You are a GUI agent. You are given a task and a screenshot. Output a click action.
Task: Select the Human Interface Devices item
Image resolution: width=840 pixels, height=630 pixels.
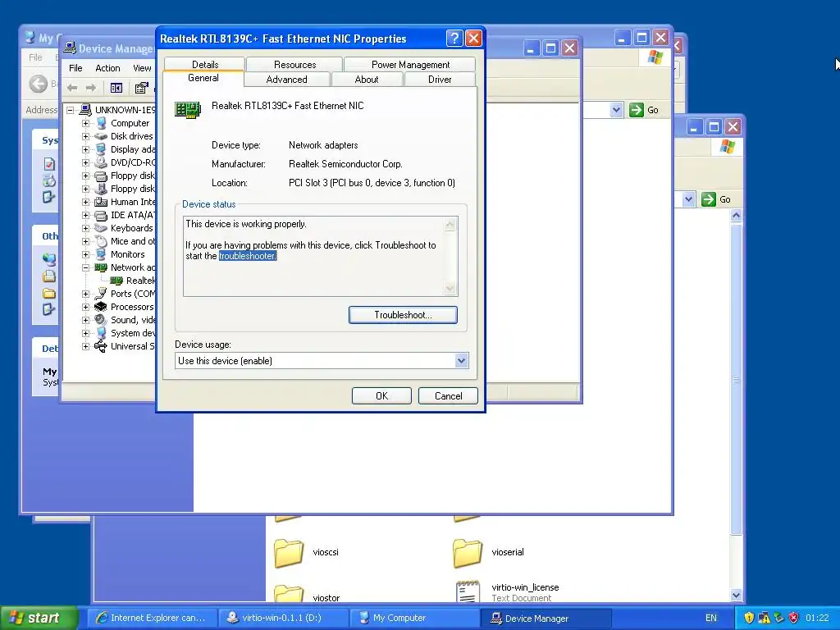132,202
